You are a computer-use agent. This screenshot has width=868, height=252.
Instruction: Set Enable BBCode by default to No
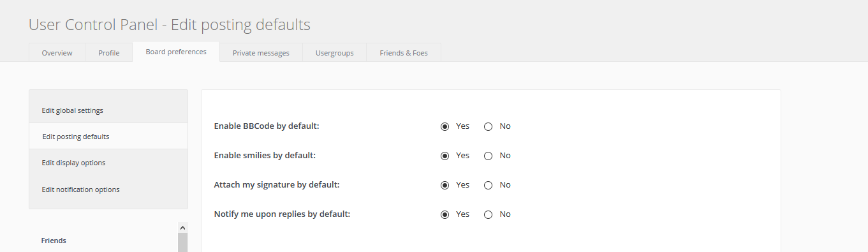click(x=489, y=126)
